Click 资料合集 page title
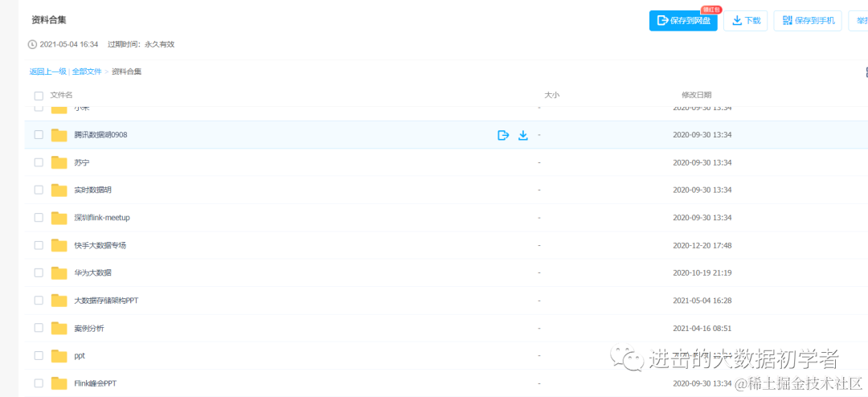 (49, 20)
